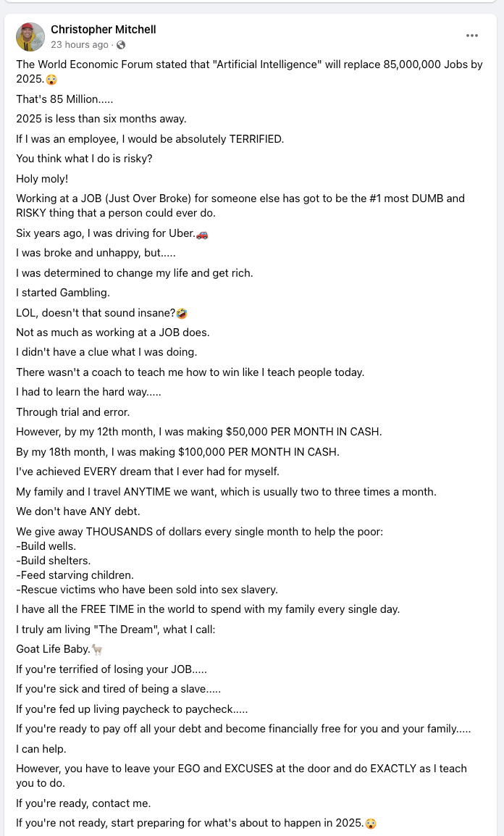Open the Christopher Mitchell name link
Viewport: 504px width, 836px height.
[x=104, y=29]
